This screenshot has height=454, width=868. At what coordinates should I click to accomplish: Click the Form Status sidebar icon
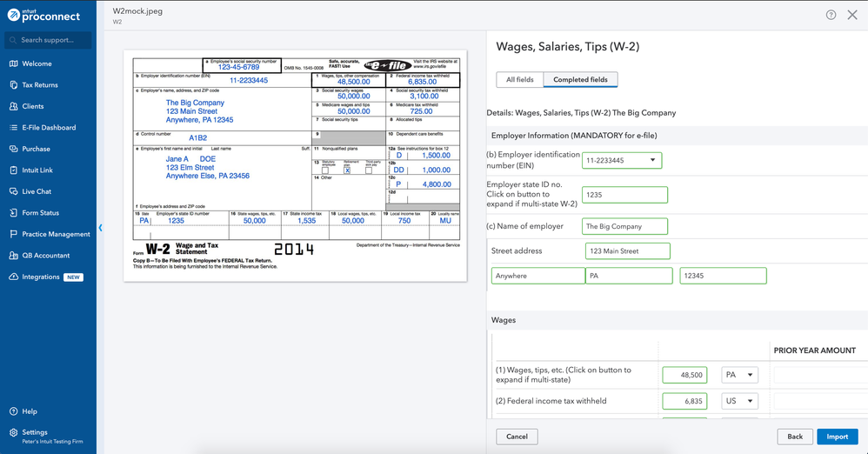(x=14, y=213)
